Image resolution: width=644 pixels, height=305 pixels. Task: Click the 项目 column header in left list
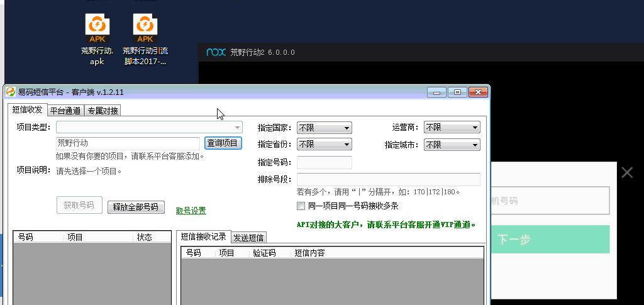(x=99, y=237)
